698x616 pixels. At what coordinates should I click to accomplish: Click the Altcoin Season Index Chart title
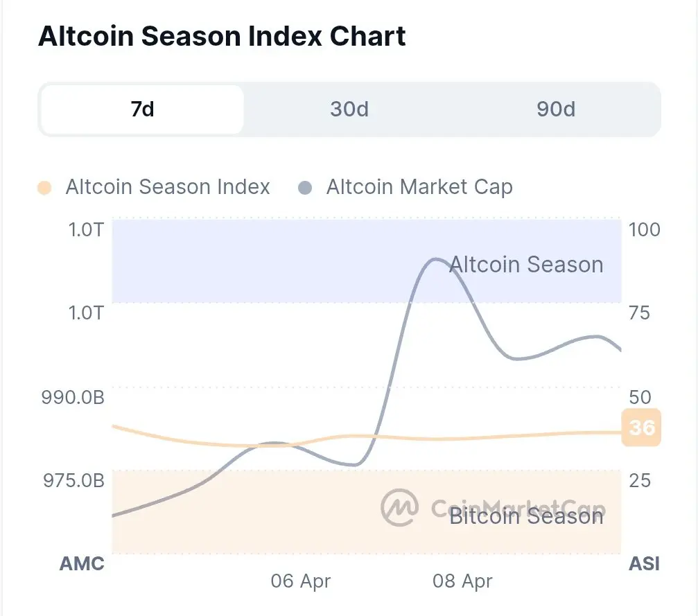(x=222, y=36)
